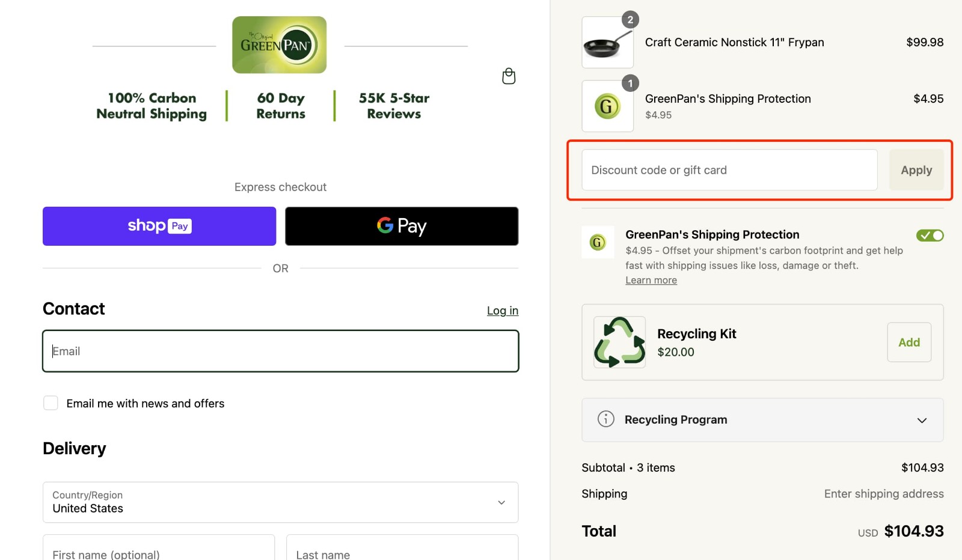Click the Craft Ceramic Frypan thumbnail
Viewport: 962px width, 560px height.
pyautogui.click(x=607, y=42)
